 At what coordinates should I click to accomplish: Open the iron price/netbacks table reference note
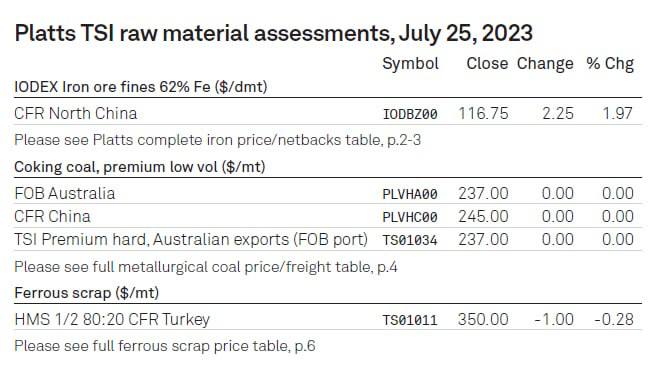pyautogui.click(x=217, y=140)
